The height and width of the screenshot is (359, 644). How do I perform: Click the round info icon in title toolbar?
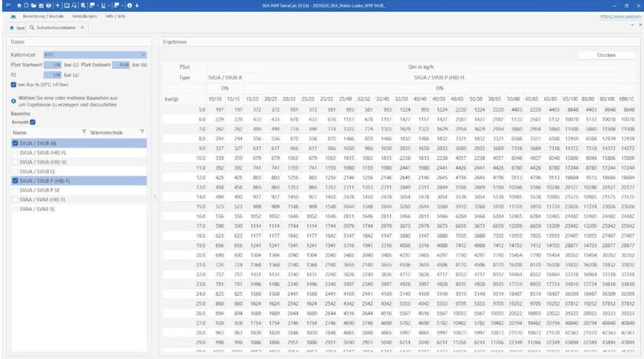130,6
